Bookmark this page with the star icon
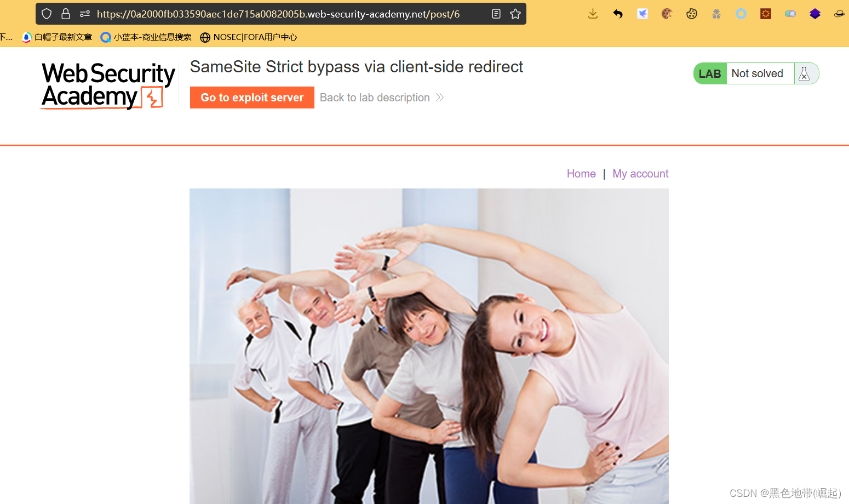Image resolution: width=849 pixels, height=504 pixels. pos(515,14)
